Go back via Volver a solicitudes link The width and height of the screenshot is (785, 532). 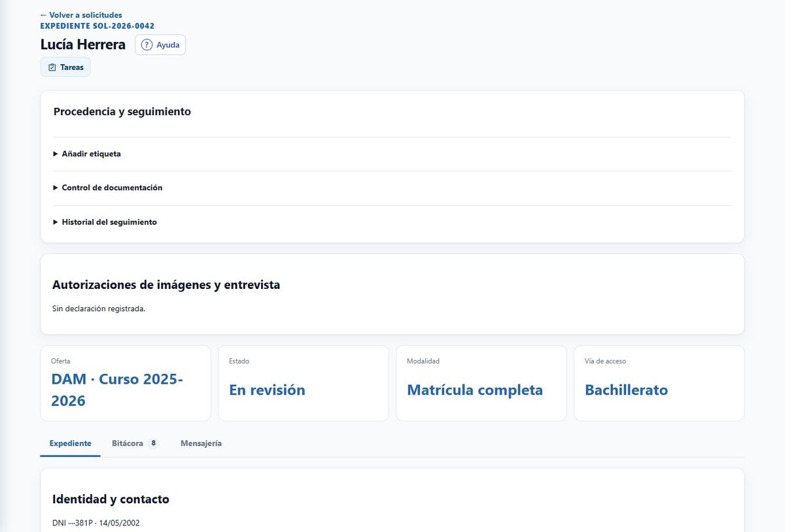tap(81, 15)
